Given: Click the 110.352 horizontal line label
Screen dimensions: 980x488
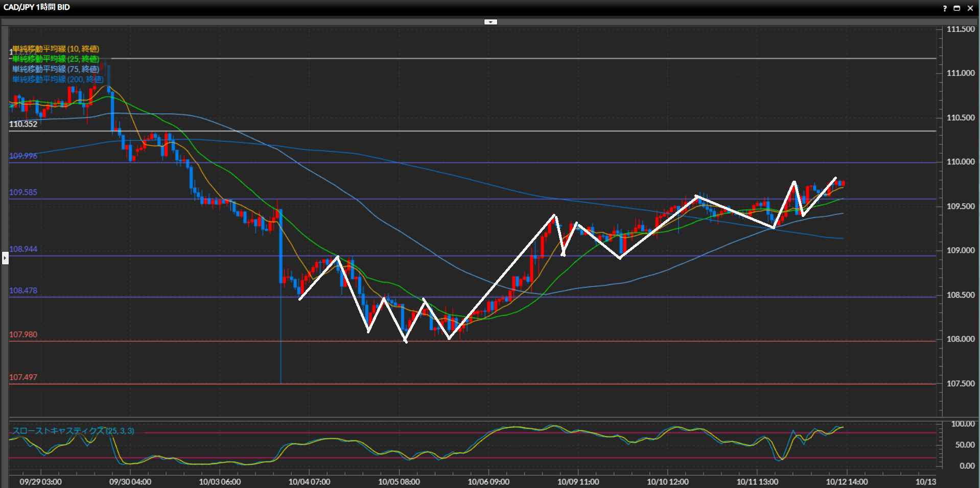Looking at the screenshot, I should point(24,124).
